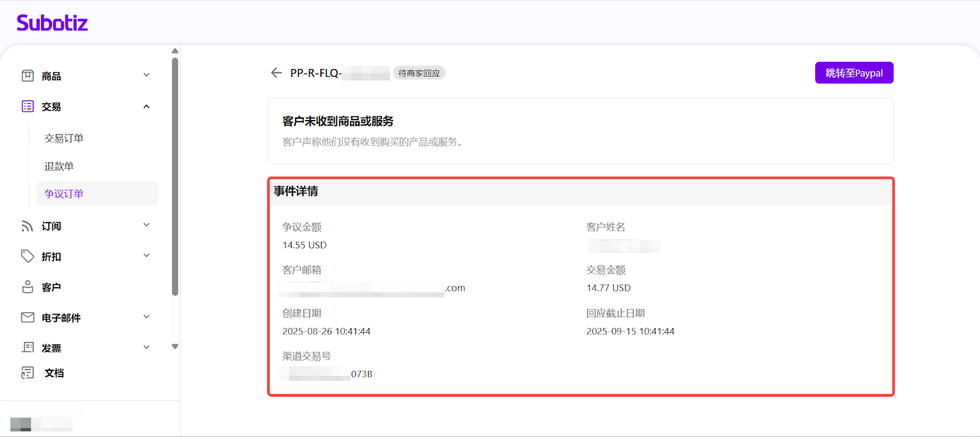
Task: Click the back arrow next to PP-R-FLQ
Action: tap(276, 73)
